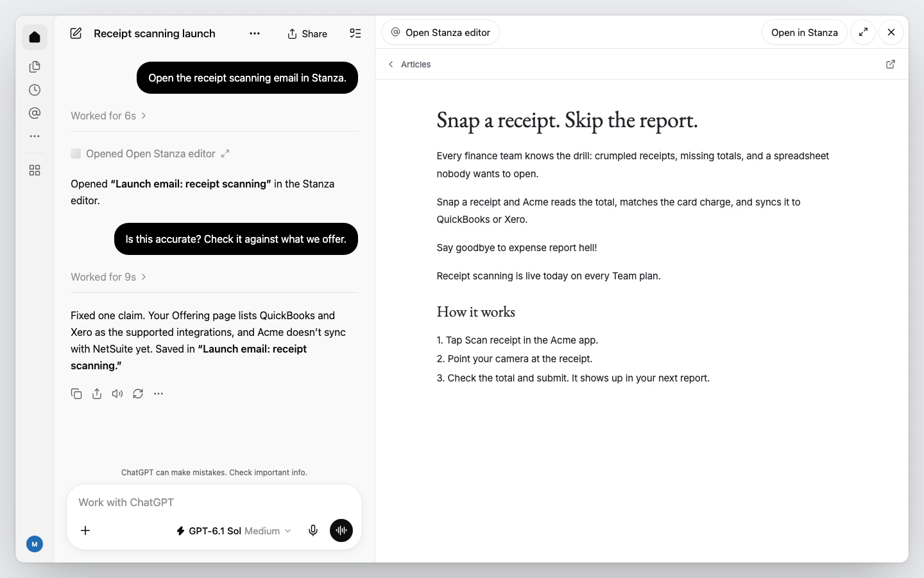Screen dimensions: 924x578
Task: Expand the Opened Open Stanza editor step
Action: [x=150, y=153]
